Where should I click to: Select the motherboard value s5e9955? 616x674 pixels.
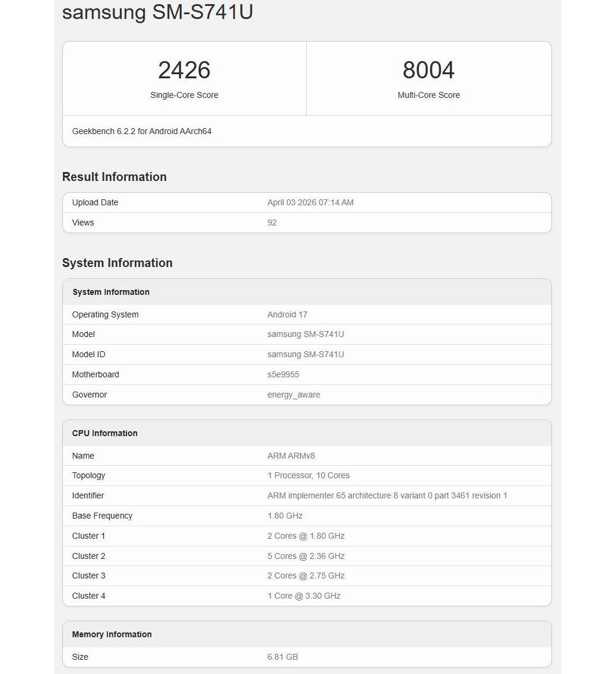click(x=283, y=374)
